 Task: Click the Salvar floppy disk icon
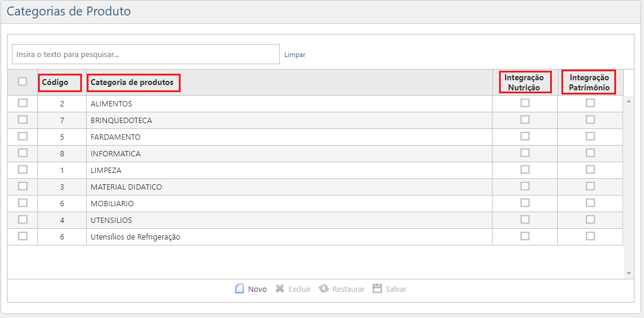coord(377,289)
